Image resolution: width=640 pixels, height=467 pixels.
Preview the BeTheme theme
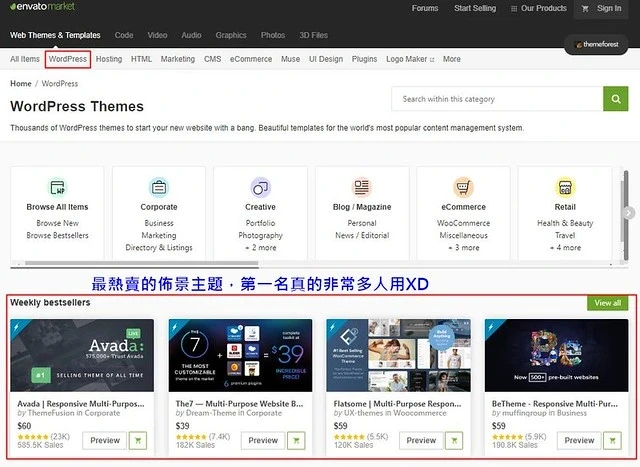(x=579, y=440)
